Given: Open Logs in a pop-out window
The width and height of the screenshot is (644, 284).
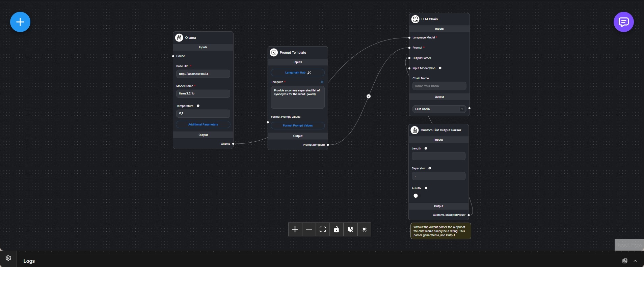Looking at the screenshot, I should point(625,261).
